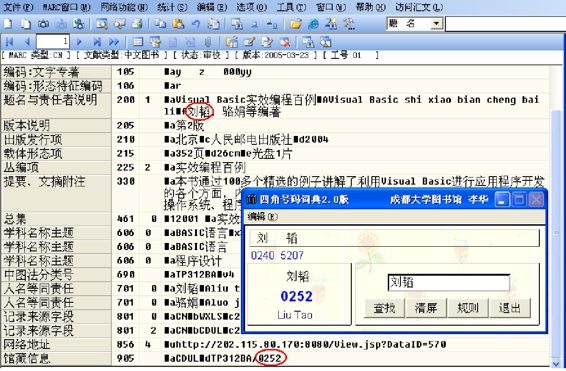Viewport: 566px width, 371px height.
Task: Open 编辑(E) menu in dictionary dialog
Action: point(263,217)
